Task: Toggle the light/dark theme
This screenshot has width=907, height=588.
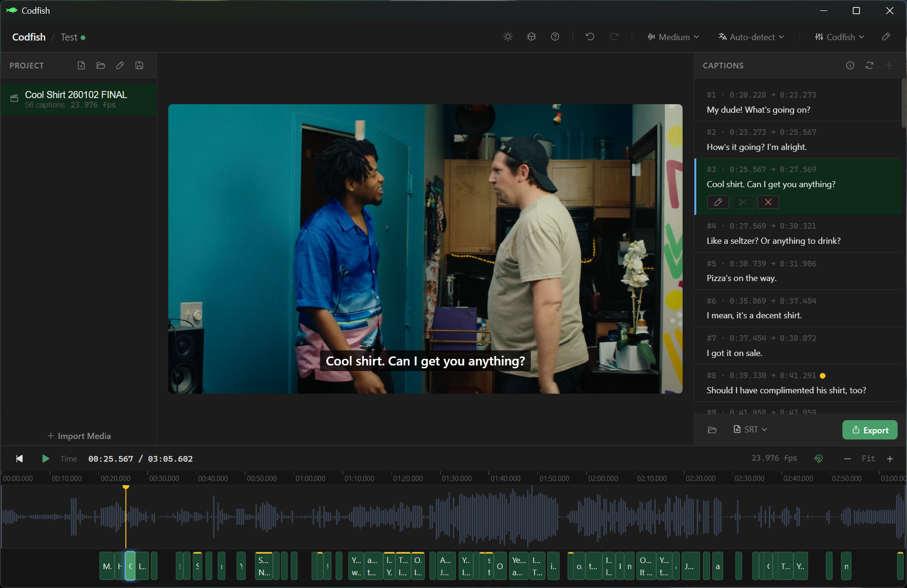Action: [x=508, y=36]
